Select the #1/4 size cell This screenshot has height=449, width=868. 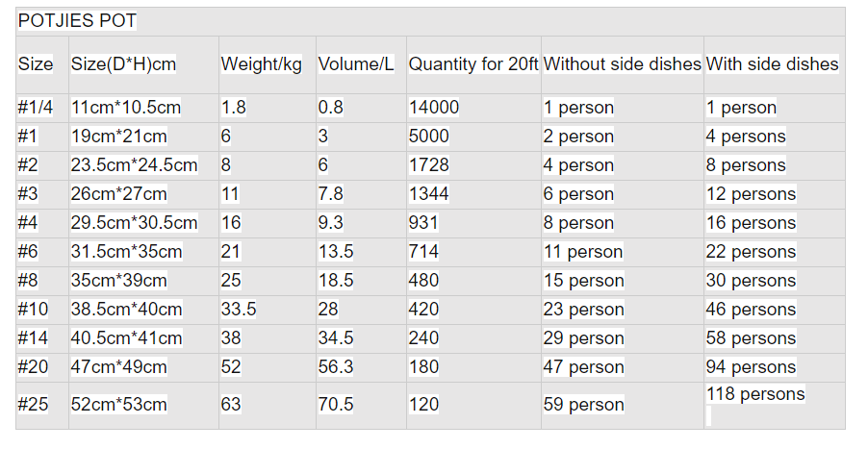click(36, 108)
